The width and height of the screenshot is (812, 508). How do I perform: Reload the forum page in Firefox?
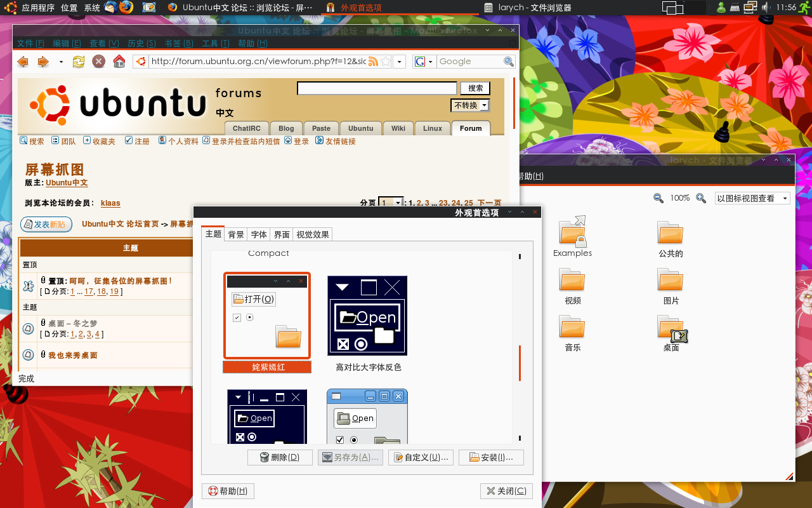(x=79, y=62)
